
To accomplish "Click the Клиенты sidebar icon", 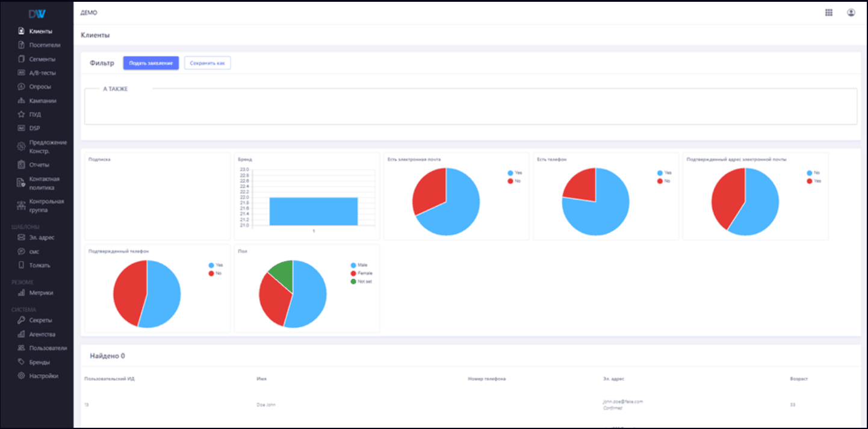I will (21, 31).
